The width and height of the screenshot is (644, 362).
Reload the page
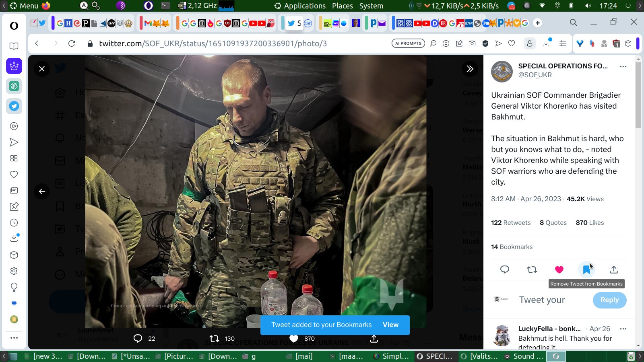click(72, 43)
